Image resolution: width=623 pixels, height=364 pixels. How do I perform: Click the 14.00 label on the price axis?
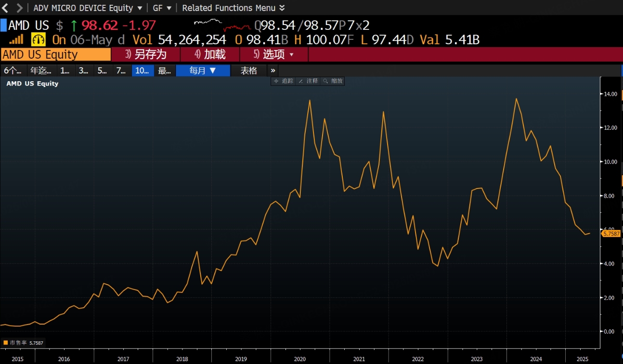[610, 94]
